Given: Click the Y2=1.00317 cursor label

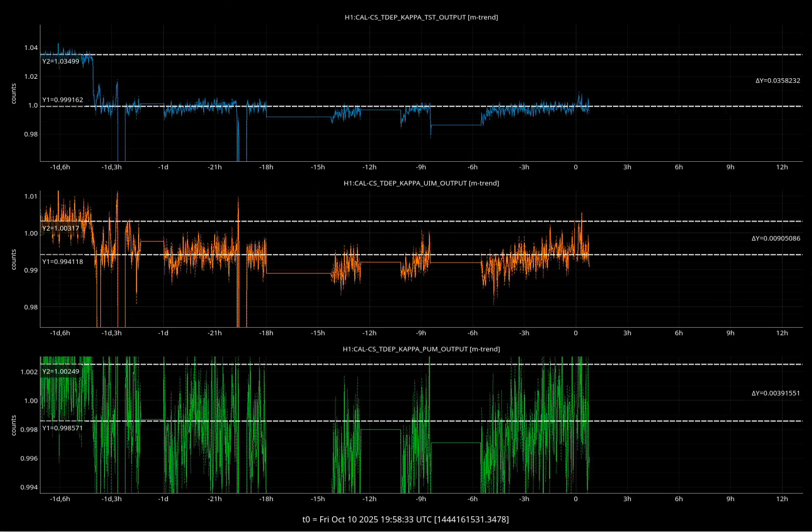Looking at the screenshot, I should point(61,228).
